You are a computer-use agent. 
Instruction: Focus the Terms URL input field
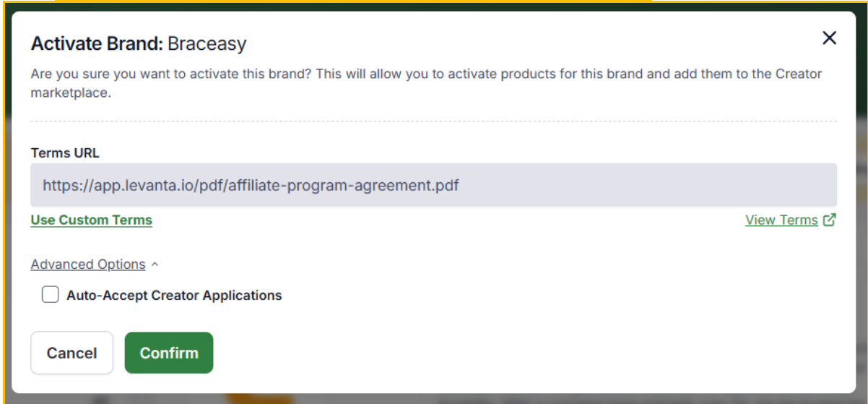pyautogui.click(x=433, y=185)
